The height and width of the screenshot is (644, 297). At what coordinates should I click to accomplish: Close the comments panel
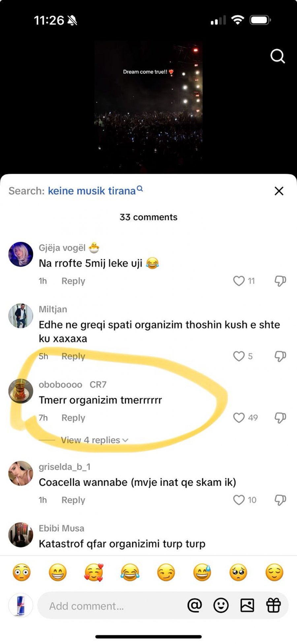point(279,191)
